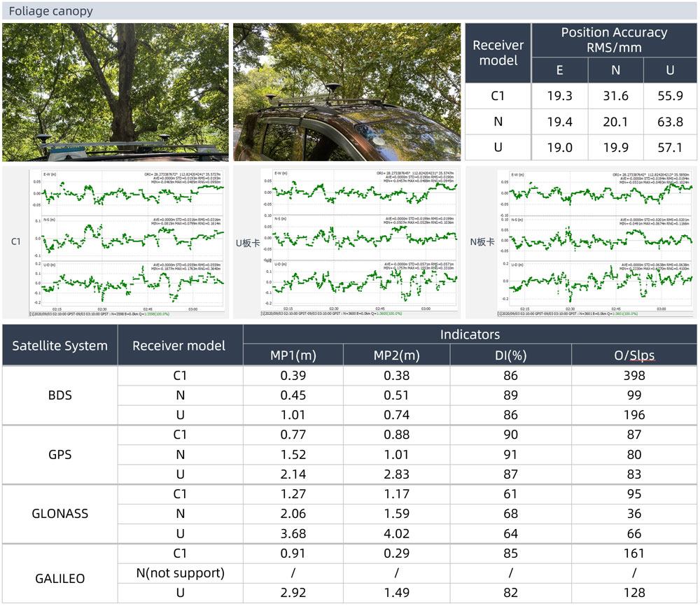The image size is (700, 606).
Task: Click GPS C1 MP1 value 0.77
Action: tap(293, 435)
